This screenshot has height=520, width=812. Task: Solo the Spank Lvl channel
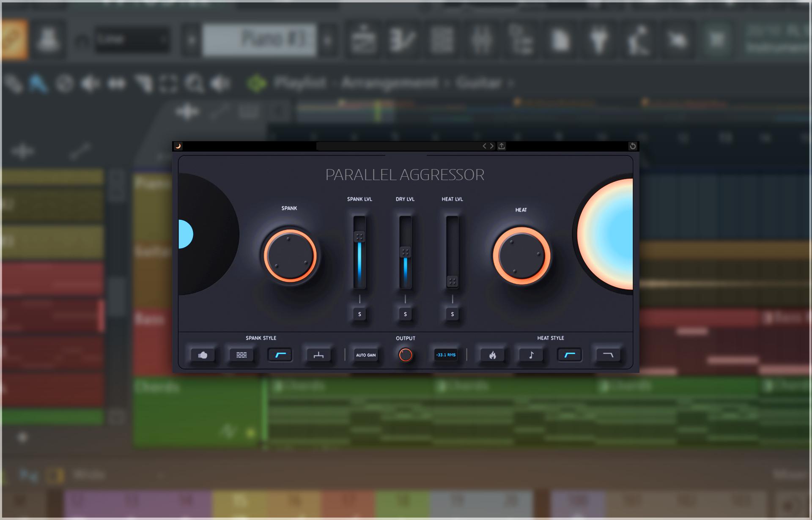[360, 314]
